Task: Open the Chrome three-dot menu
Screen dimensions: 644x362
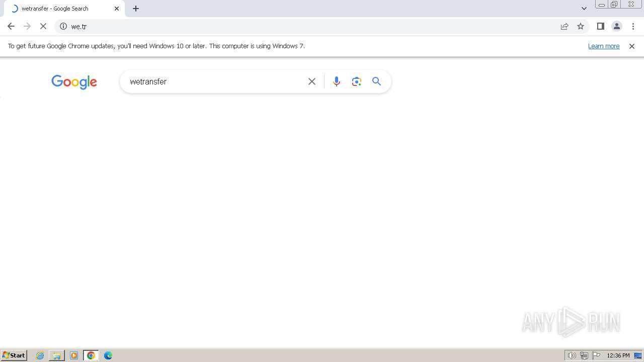Action: (633, 26)
